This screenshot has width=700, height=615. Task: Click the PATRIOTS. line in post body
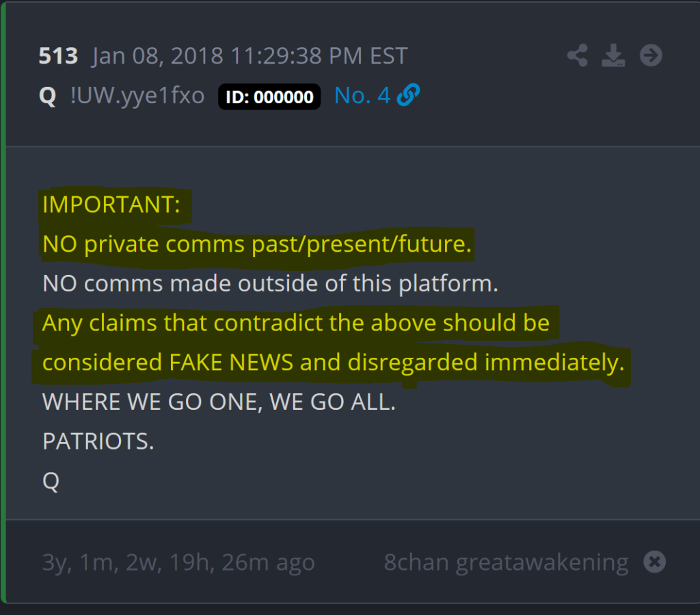coord(98,441)
